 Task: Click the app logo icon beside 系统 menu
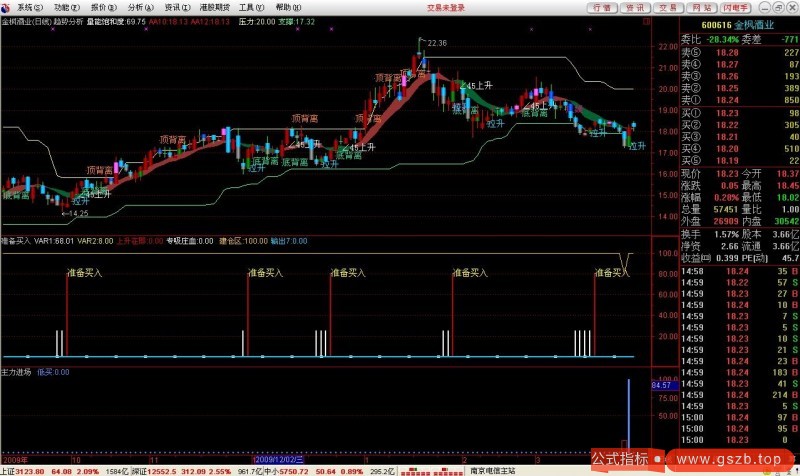coord(7,6)
